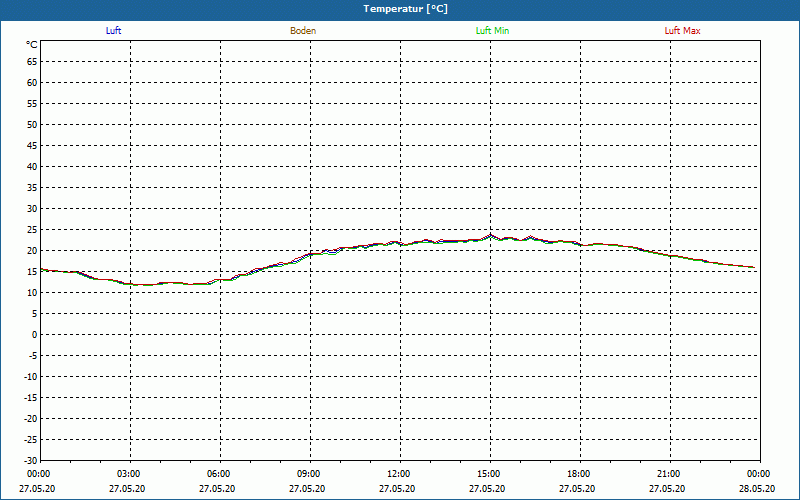Click the -30 value on temperature axis
The image size is (800, 500).
(31, 461)
